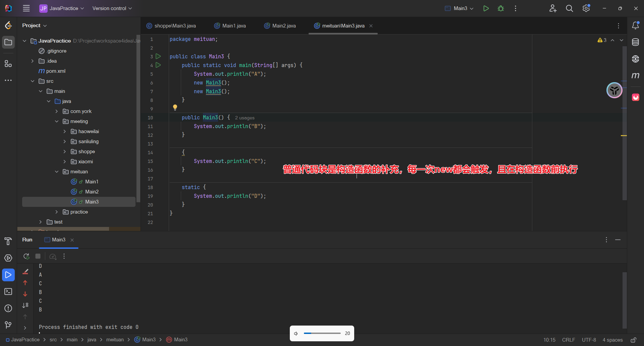
Task: Toggle the Project tool window icon
Action: click(x=8, y=42)
